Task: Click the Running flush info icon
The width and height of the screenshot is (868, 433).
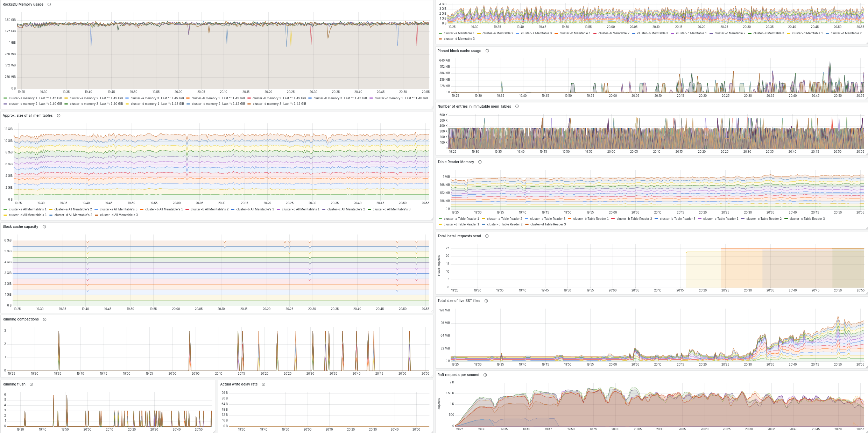Action: click(31, 384)
